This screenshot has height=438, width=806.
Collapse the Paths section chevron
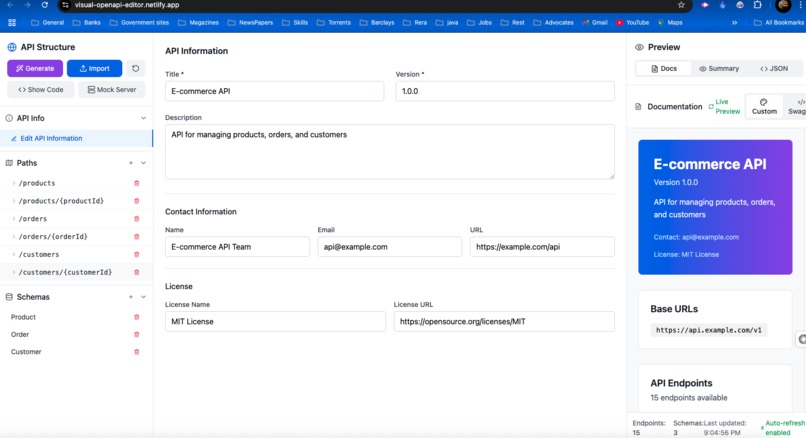coord(143,163)
